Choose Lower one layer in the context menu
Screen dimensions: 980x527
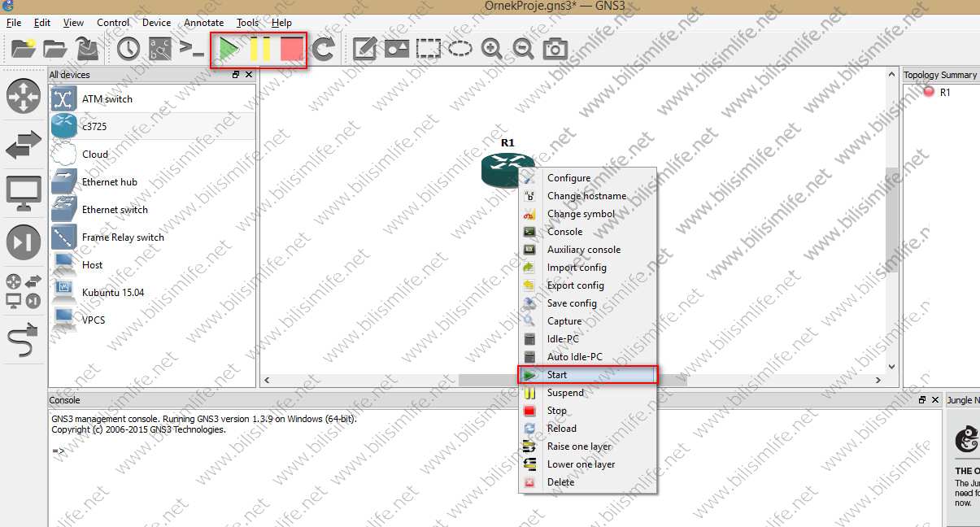(x=587, y=464)
